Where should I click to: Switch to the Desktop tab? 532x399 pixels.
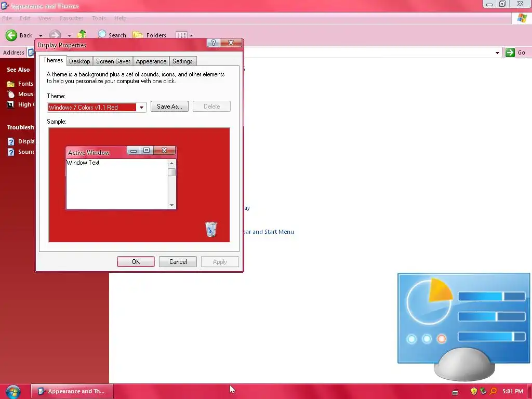79,61
